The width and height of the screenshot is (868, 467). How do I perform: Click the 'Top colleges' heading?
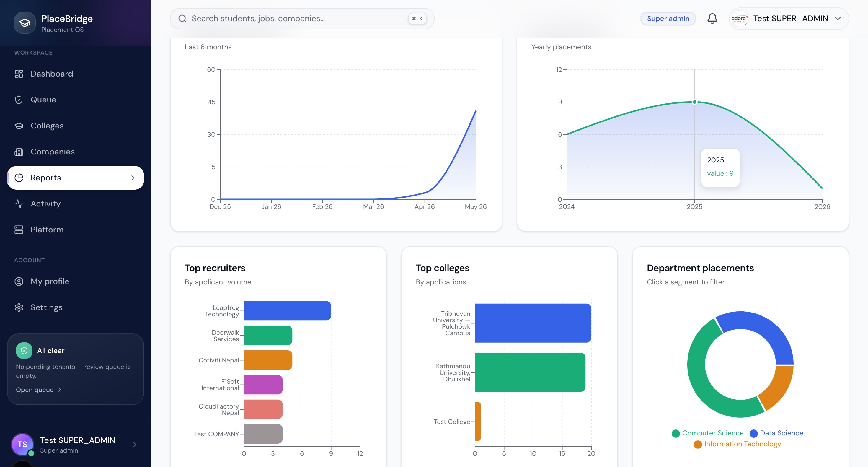coord(443,268)
